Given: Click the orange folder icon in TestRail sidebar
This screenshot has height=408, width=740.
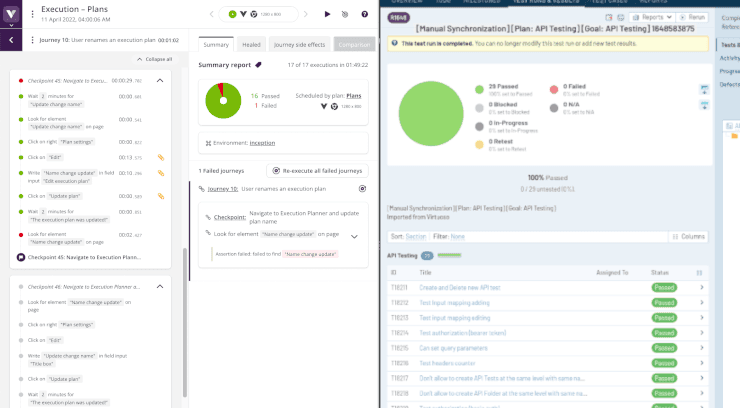Looking at the screenshot, I should (734, 136).
